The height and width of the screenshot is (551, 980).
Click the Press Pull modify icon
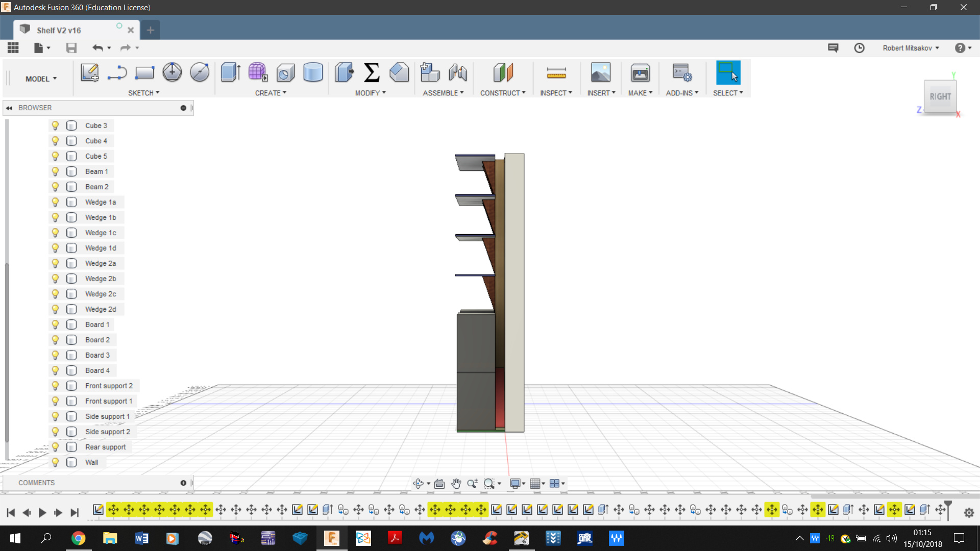point(345,72)
